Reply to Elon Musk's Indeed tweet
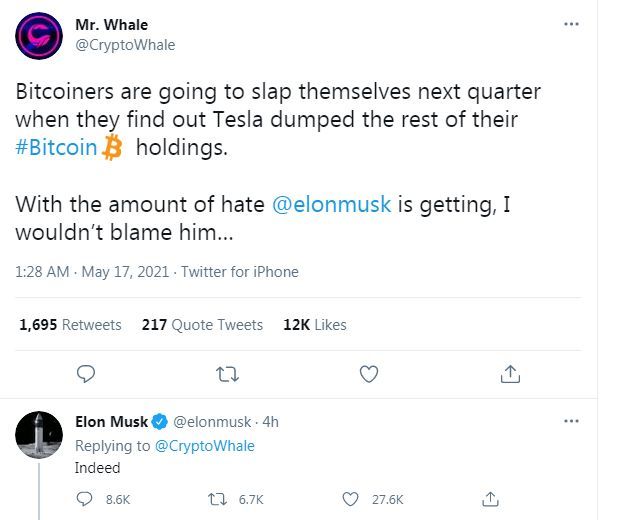Screen dimensions: 619x520 coord(84,499)
